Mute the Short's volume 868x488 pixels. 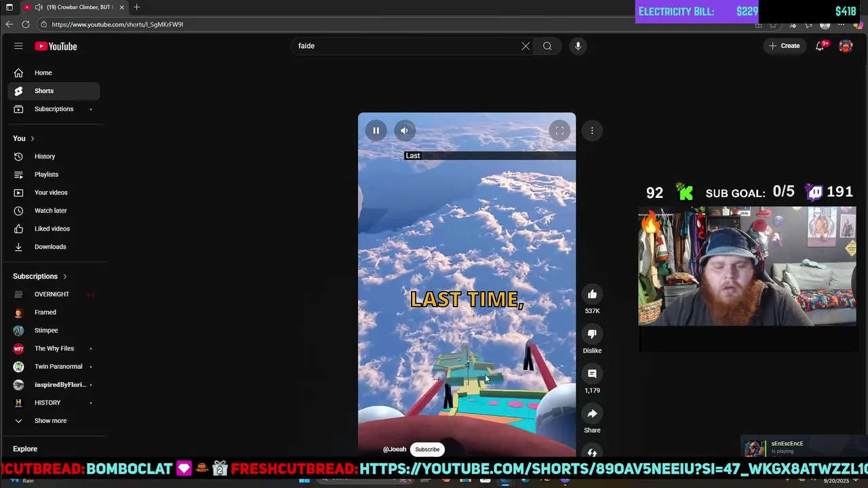404,131
